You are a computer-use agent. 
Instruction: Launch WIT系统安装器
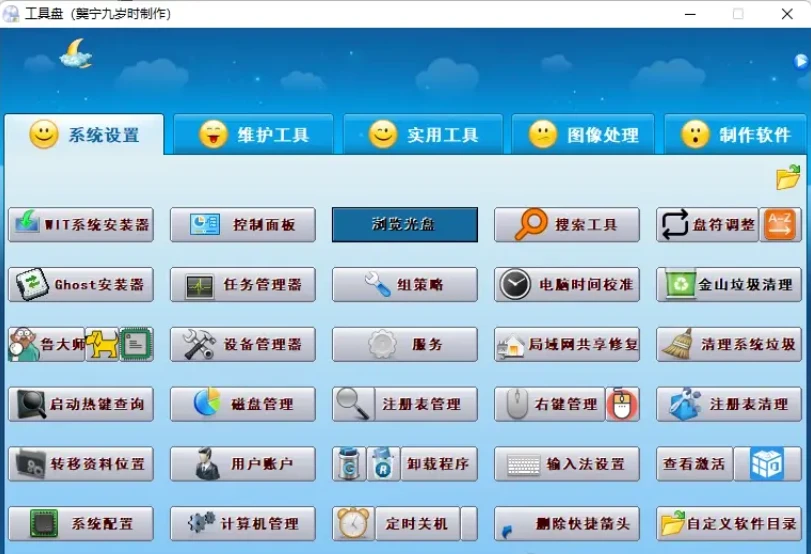click(81, 224)
